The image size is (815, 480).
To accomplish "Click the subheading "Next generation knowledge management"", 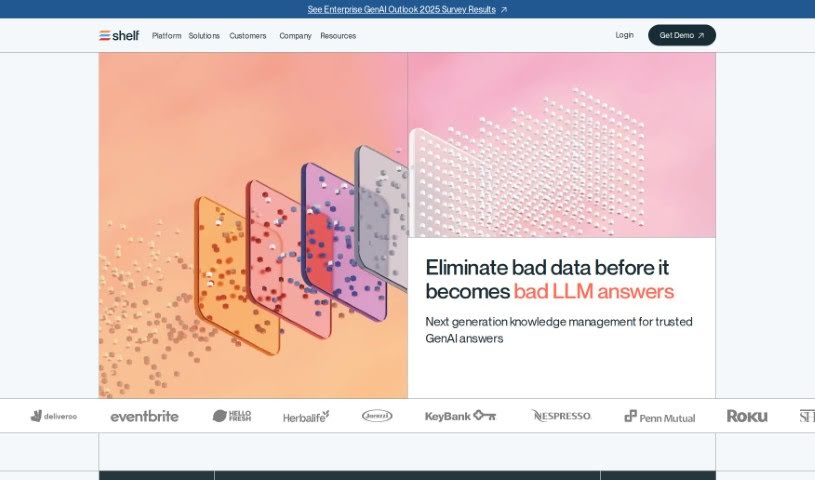I will (x=531, y=322).
